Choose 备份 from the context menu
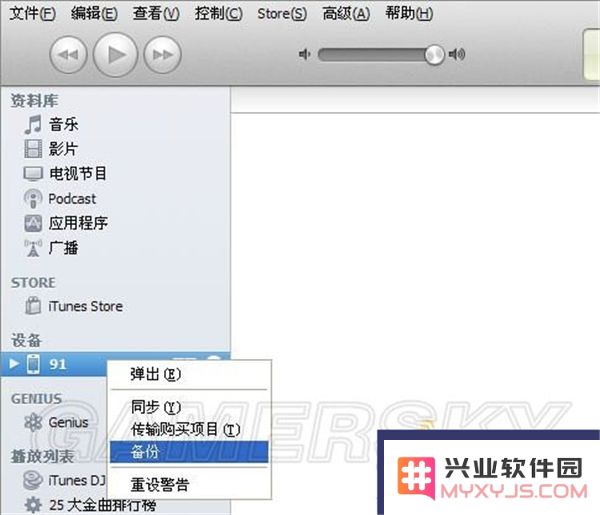 (189, 452)
